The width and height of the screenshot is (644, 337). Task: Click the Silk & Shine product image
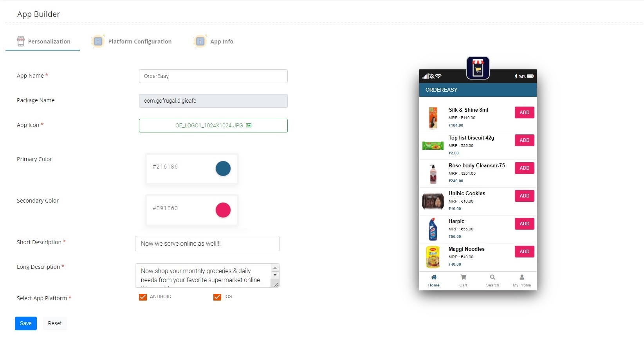coord(433,118)
